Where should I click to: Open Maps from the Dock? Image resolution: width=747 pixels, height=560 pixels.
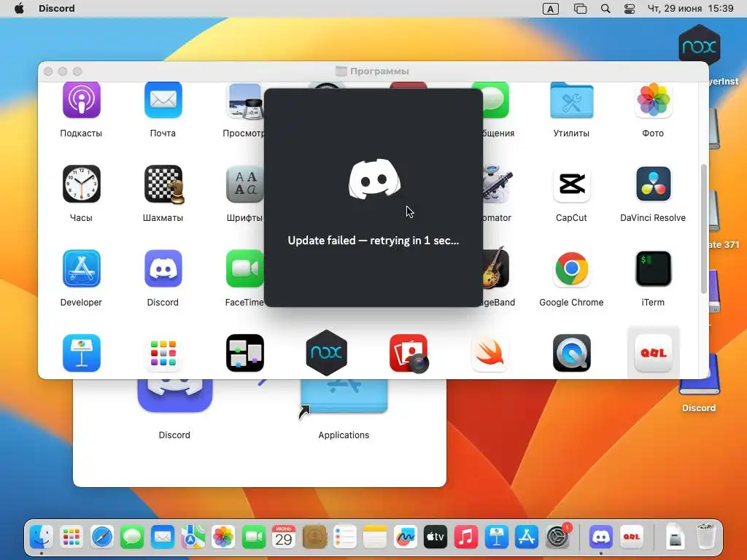193,537
